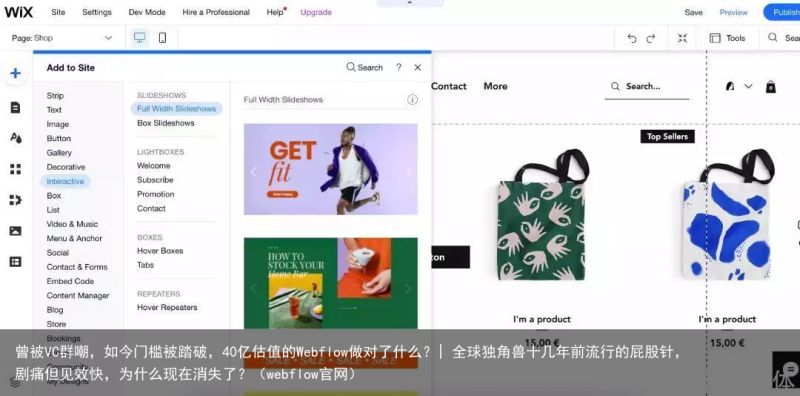
Task: Click the Save button
Action: [693, 12]
